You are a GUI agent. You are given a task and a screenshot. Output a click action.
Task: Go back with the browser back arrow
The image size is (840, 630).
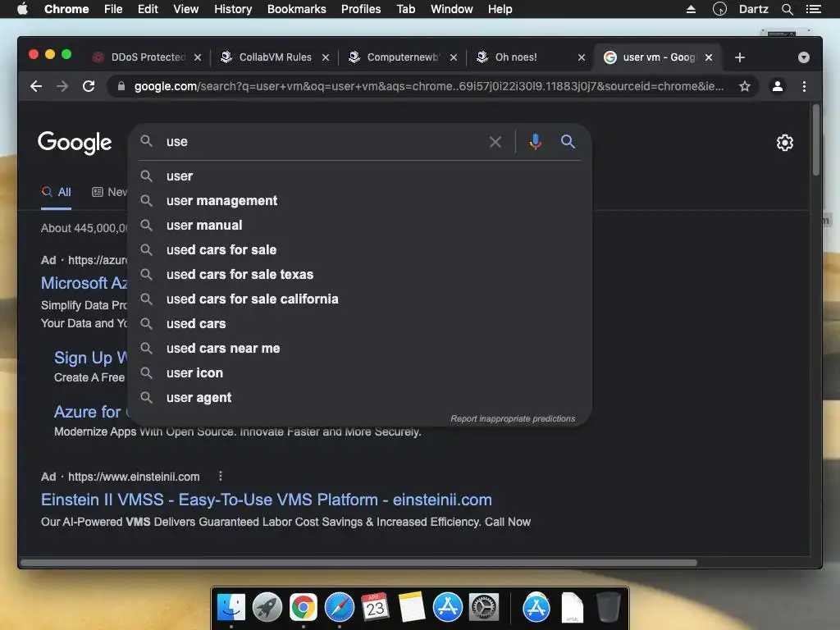(x=36, y=86)
